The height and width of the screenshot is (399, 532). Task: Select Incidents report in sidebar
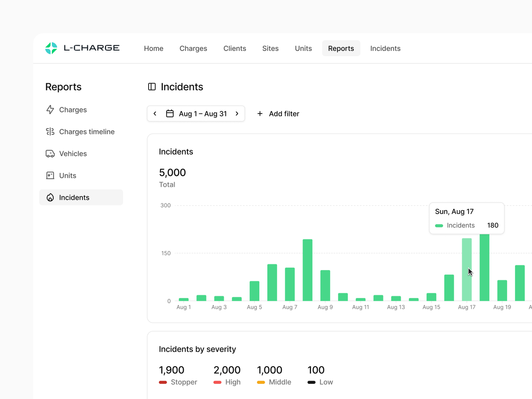(x=81, y=198)
